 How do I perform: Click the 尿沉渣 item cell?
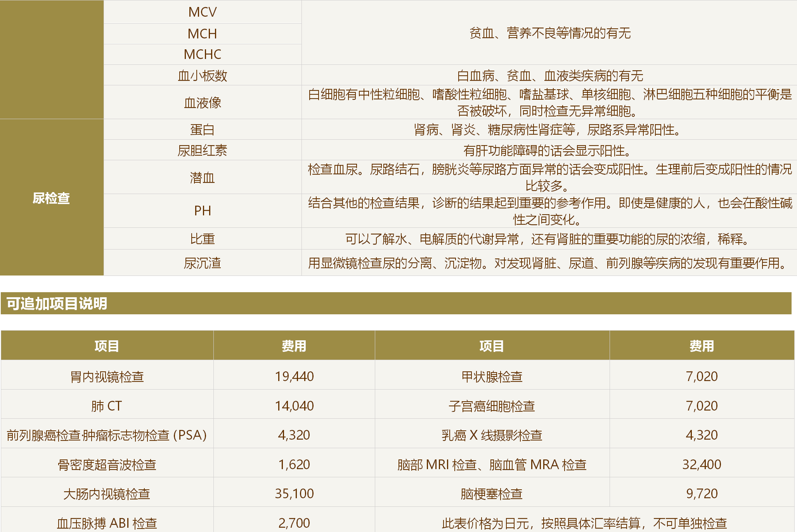(203, 263)
